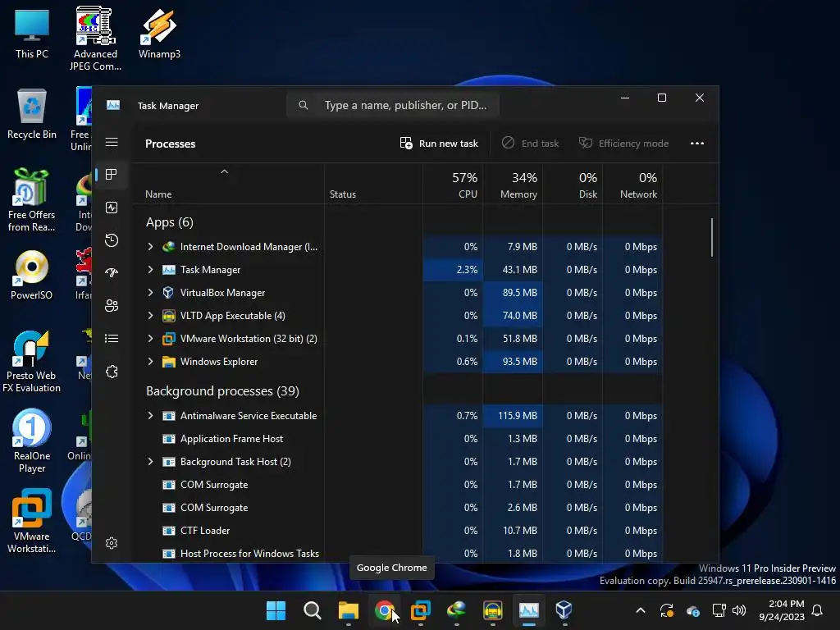Click the 93.5 MB Windows Explorer memory cell
Screen dimensions: 840x630
click(514, 362)
